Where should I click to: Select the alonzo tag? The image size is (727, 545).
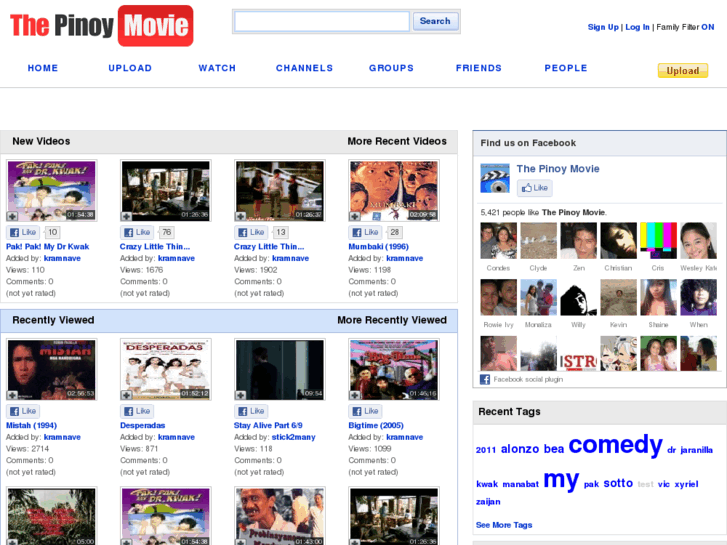pyautogui.click(x=520, y=449)
